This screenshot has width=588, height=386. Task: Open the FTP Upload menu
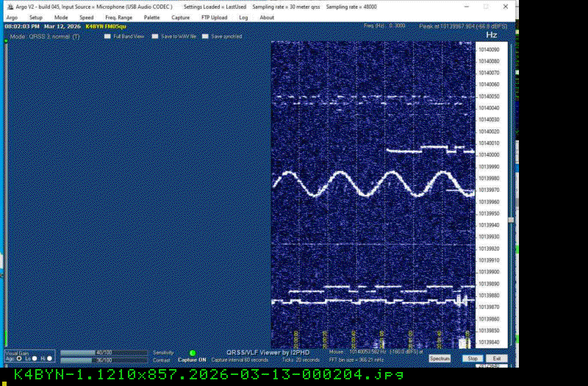(214, 17)
